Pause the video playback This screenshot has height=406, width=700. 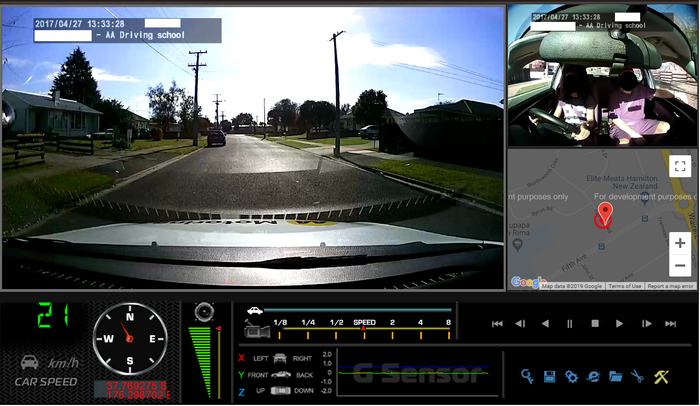pyautogui.click(x=570, y=324)
